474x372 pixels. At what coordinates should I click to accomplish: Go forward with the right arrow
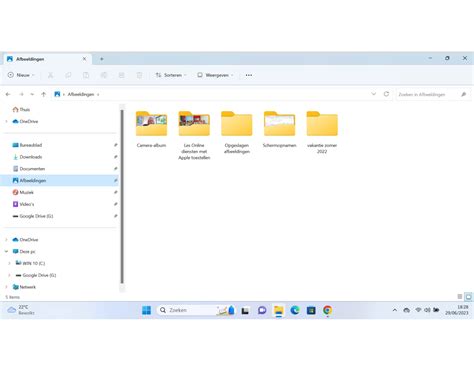point(21,94)
